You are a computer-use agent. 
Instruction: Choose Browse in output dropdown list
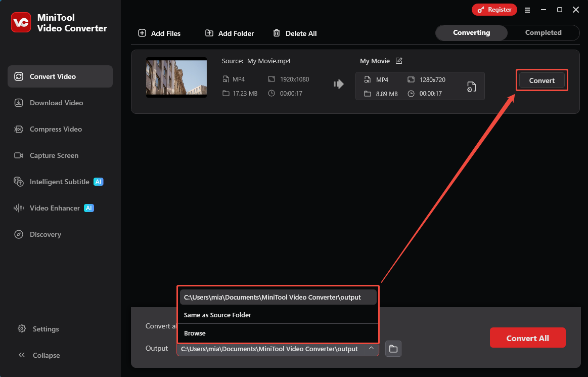coord(278,333)
